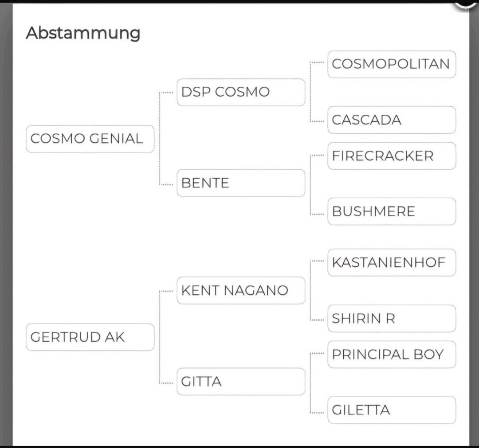Image resolution: width=479 pixels, height=448 pixels.
Task: Select SHIRIN R in the pedigree tree
Action: [x=392, y=318]
